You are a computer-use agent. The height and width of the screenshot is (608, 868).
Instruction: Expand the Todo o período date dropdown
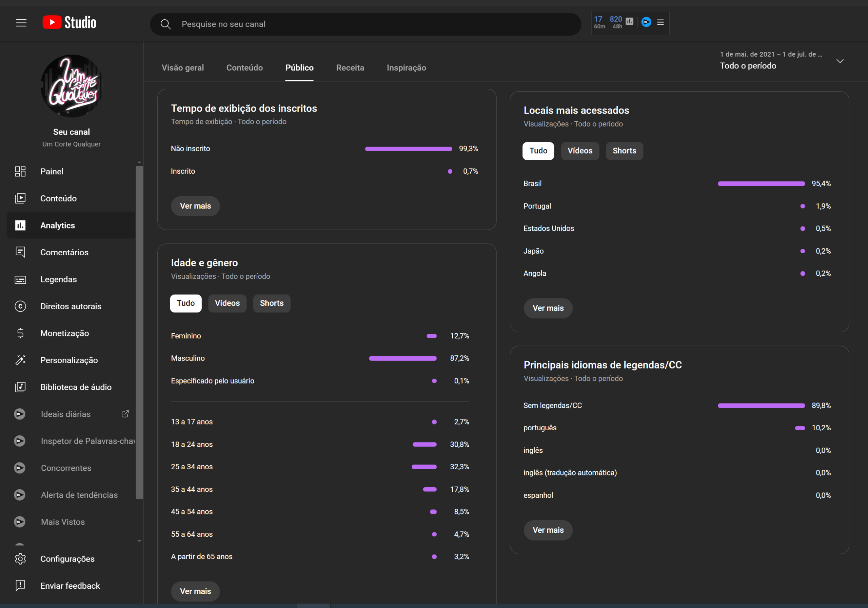tap(840, 61)
